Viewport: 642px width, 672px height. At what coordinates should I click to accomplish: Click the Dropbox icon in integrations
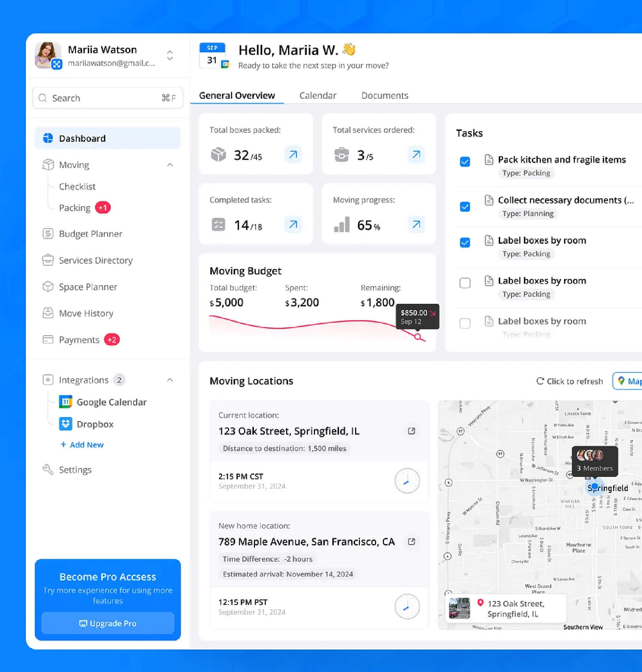[x=66, y=424]
